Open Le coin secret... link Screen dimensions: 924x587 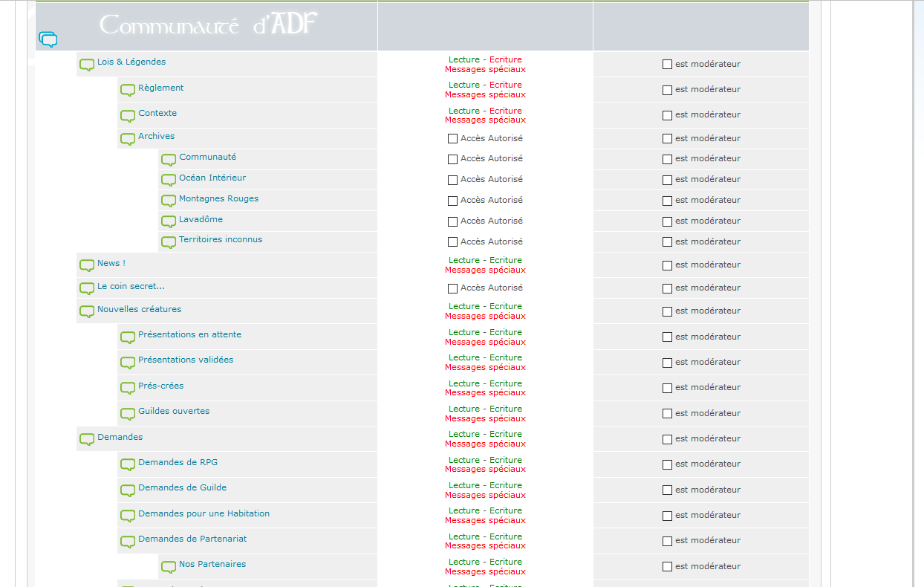tap(131, 286)
